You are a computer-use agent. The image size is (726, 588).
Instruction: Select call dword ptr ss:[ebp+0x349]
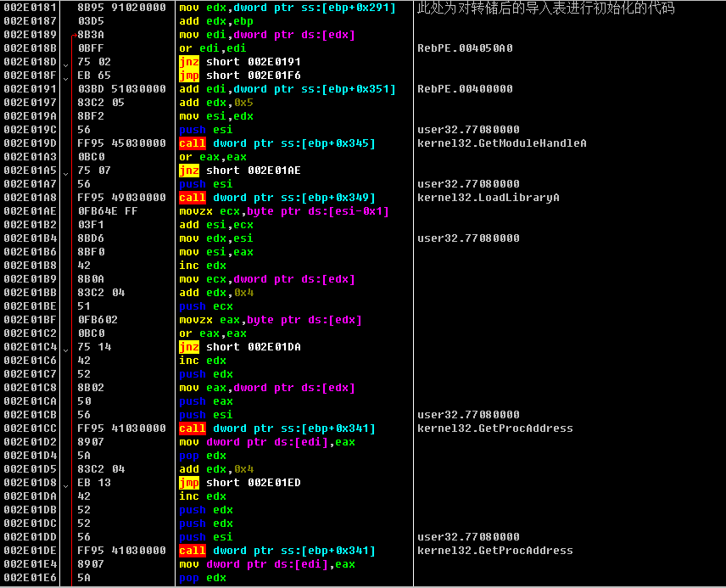277,198
